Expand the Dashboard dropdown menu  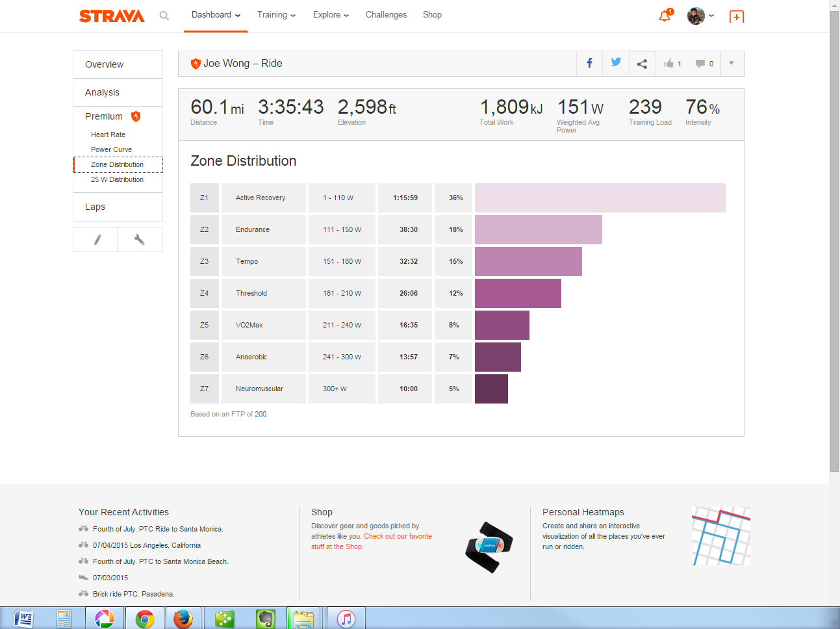click(x=216, y=15)
